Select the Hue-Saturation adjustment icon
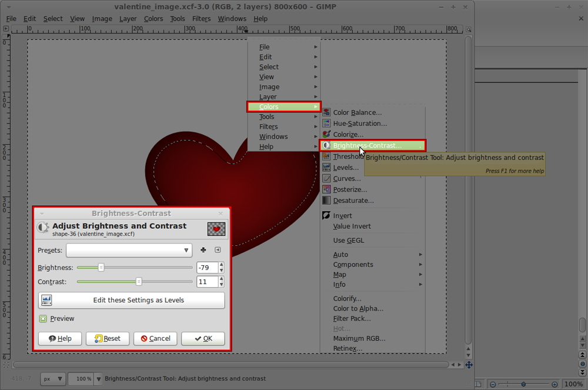The image size is (588, 390). pyautogui.click(x=326, y=124)
